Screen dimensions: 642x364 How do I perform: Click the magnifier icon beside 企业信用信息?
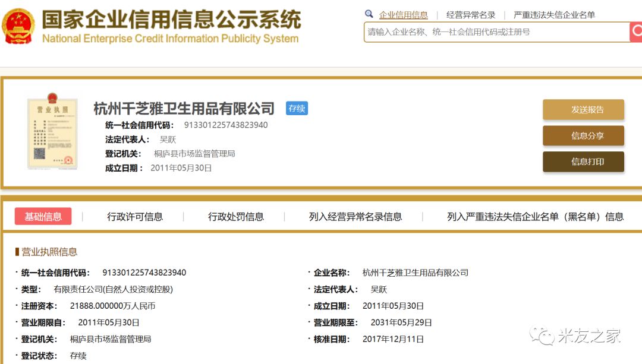[369, 14]
